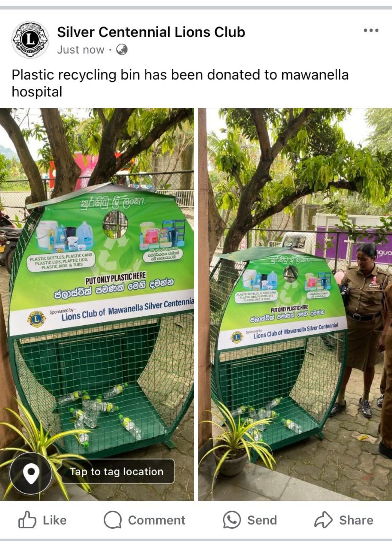Click the thumbs-up Like icon

coord(27,520)
